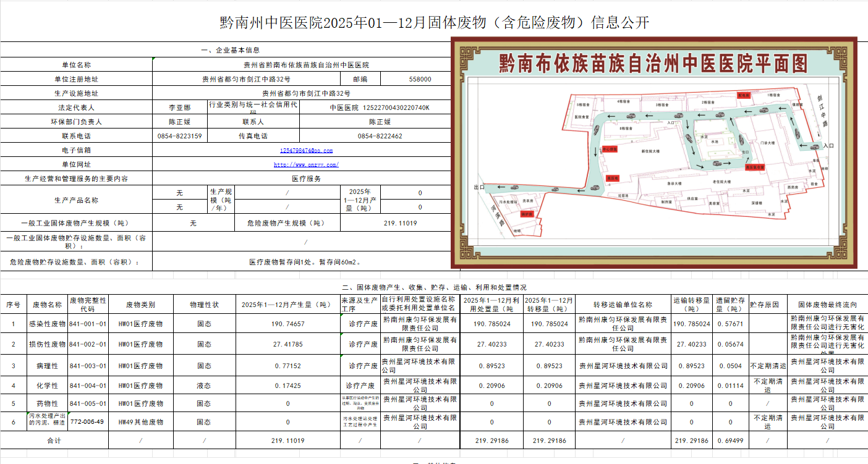
Task: Select the 单位名称 label cell
Action: coord(76,65)
